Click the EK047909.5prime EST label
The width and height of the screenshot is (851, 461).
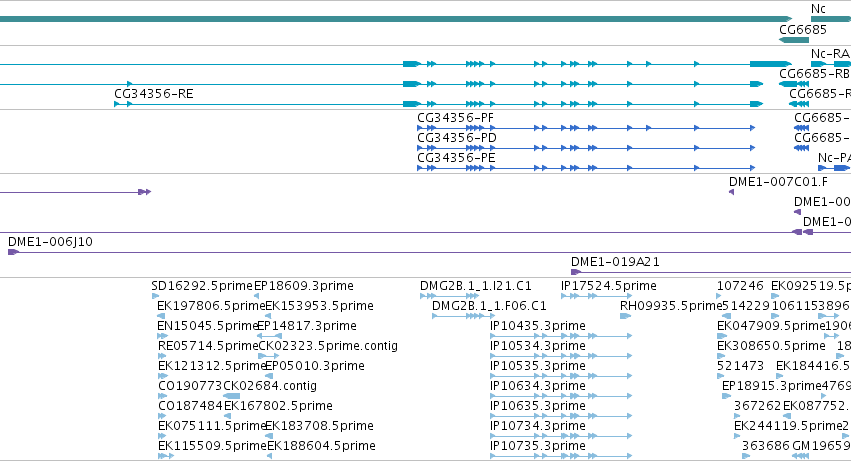[x=771, y=326]
